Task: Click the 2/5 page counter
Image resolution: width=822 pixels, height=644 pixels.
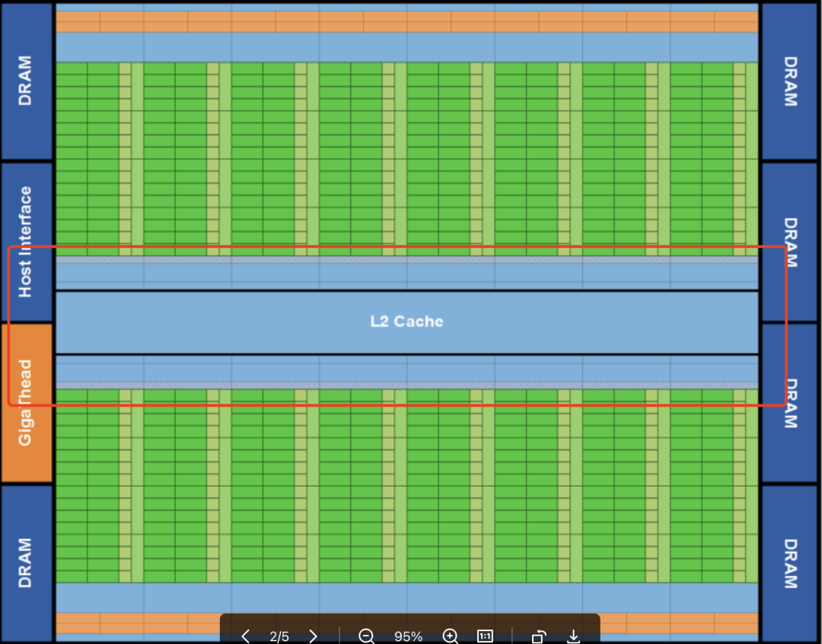Action: 279,636
